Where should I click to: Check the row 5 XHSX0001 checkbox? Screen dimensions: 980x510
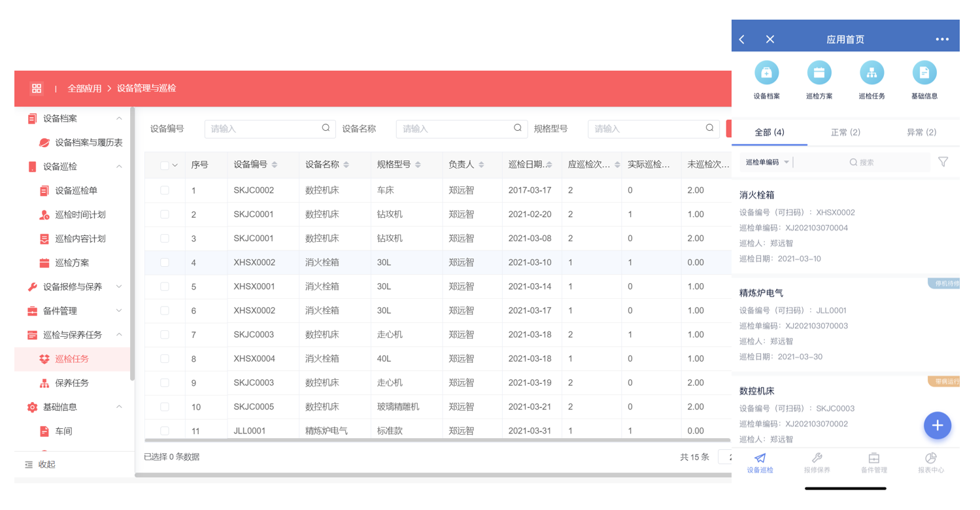[165, 286]
